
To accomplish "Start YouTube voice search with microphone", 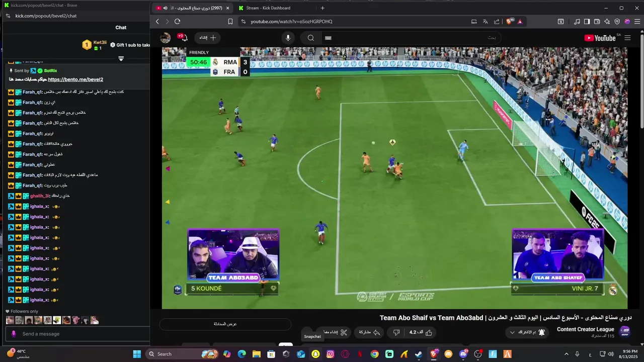I will [288, 38].
